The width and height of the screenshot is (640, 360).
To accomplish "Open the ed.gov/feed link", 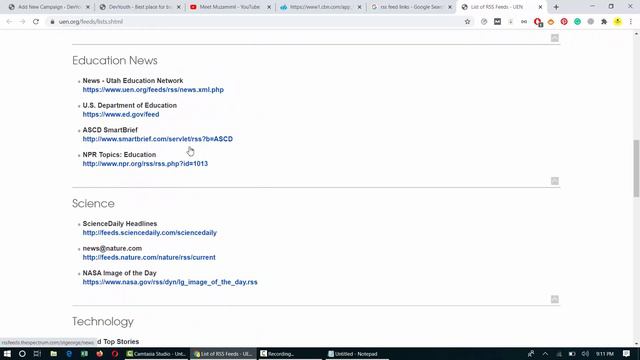I will pos(121,114).
